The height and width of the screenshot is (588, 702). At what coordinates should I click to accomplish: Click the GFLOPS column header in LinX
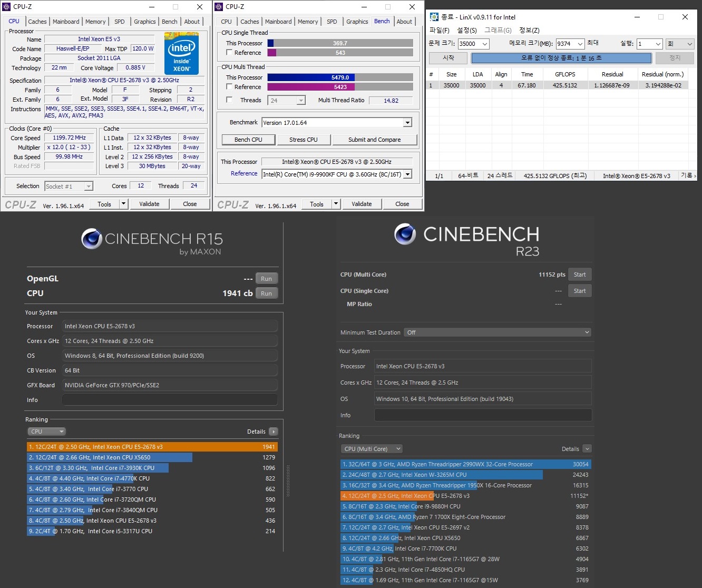565,74
